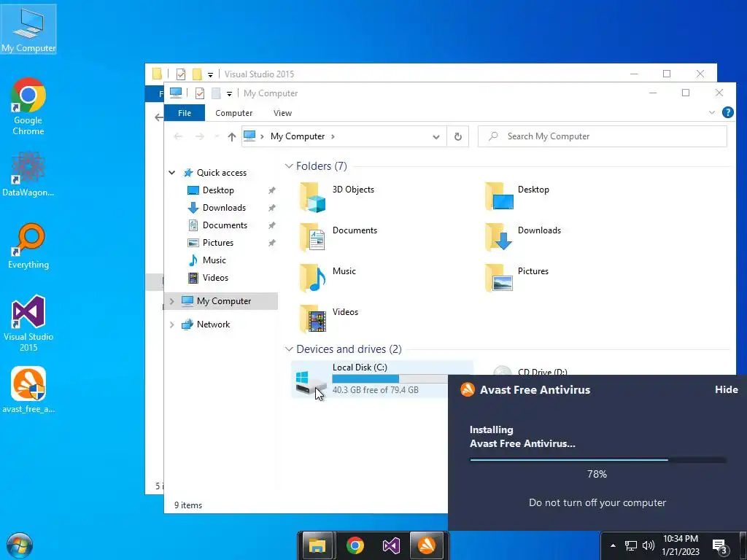
Task: Open the volume control in system tray
Action: coord(648,545)
